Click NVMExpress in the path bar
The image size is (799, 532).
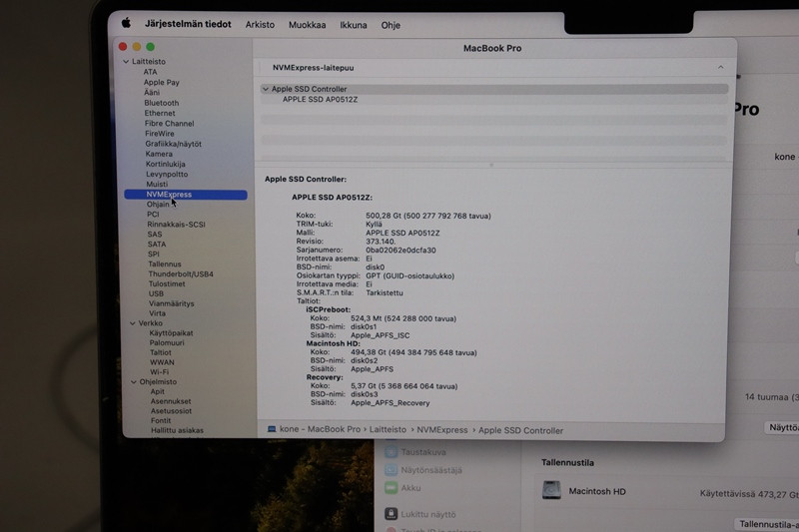point(442,430)
